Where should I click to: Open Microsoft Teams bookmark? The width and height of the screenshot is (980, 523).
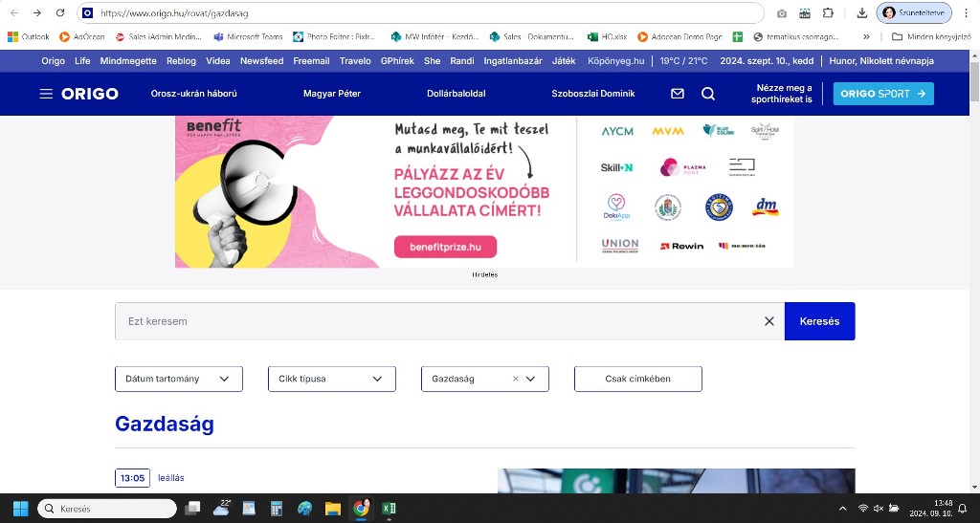pyautogui.click(x=248, y=37)
